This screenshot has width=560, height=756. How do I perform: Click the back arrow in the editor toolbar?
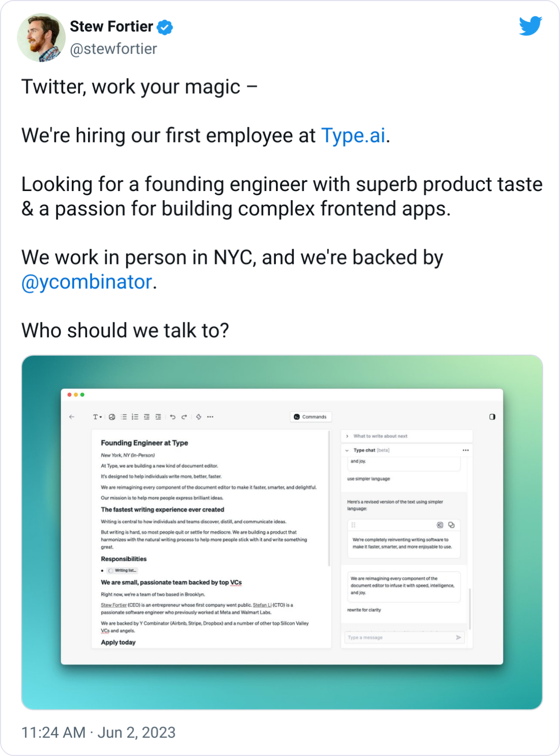click(x=71, y=417)
